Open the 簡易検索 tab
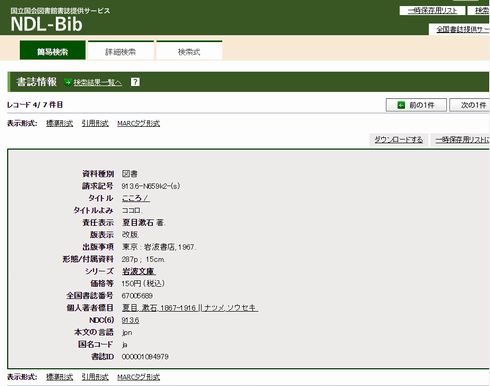The width and height of the screenshot is (490, 386). 53,51
